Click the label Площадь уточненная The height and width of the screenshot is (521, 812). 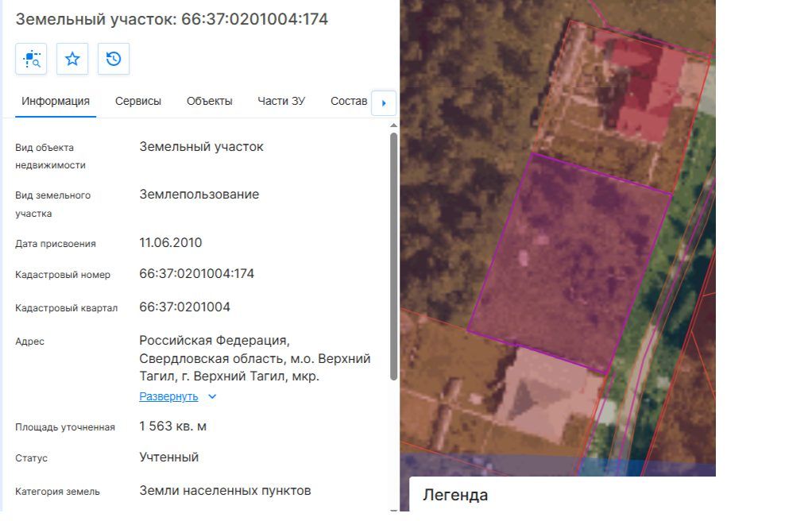65,428
